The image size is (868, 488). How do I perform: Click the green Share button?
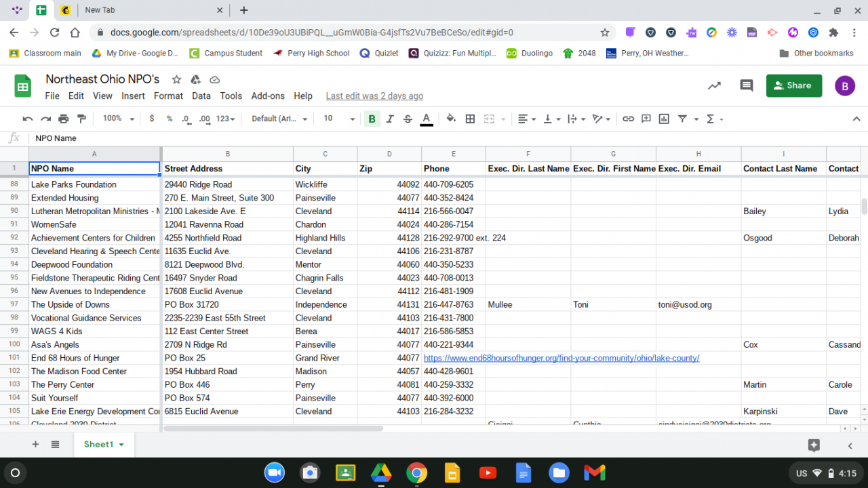793,86
